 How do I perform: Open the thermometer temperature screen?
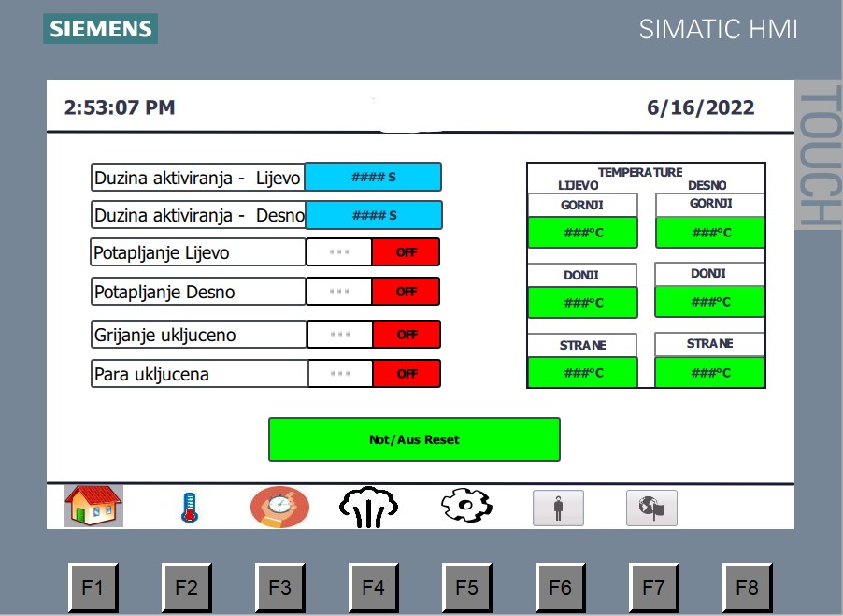(x=189, y=507)
